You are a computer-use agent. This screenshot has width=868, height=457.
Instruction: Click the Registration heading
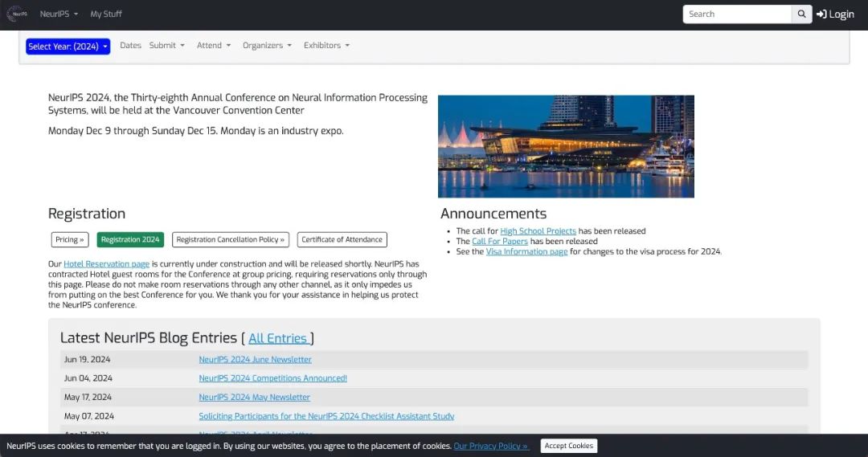[87, 214]
